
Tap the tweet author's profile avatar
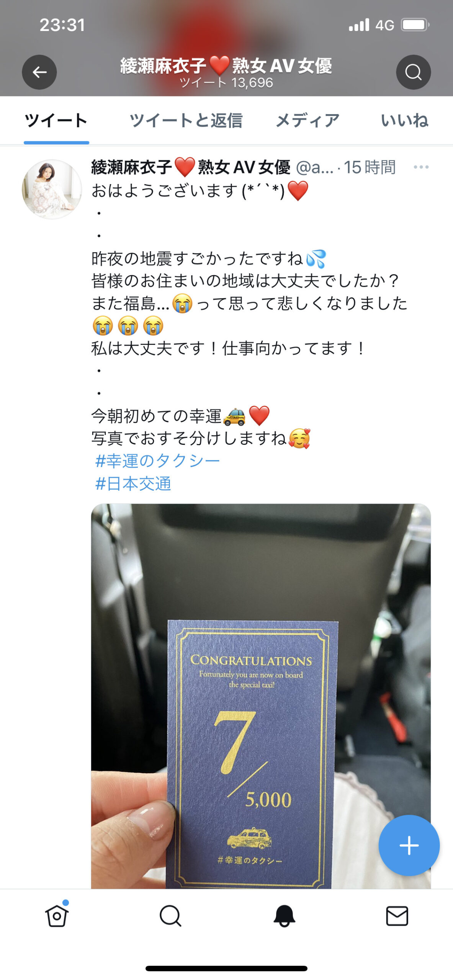(x=52, y=189)
